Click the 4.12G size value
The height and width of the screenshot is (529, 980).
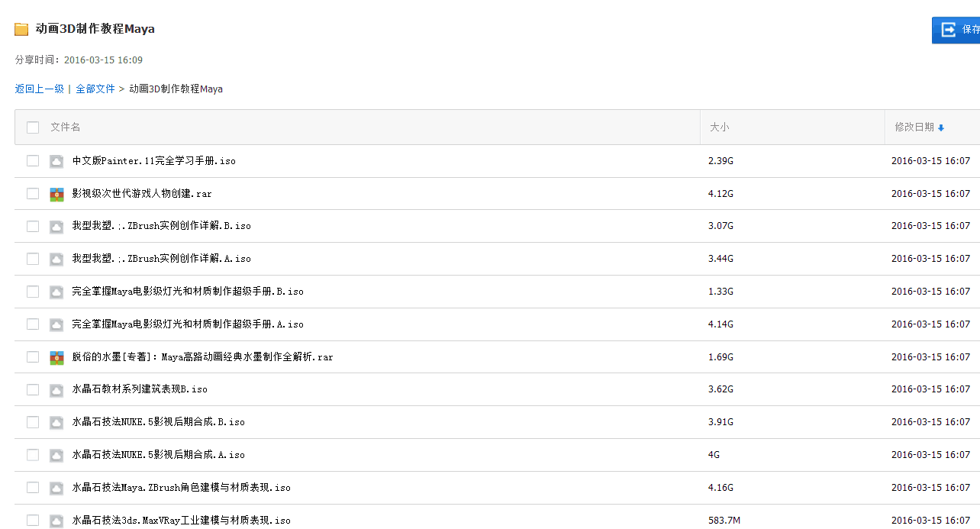[720, 194]
